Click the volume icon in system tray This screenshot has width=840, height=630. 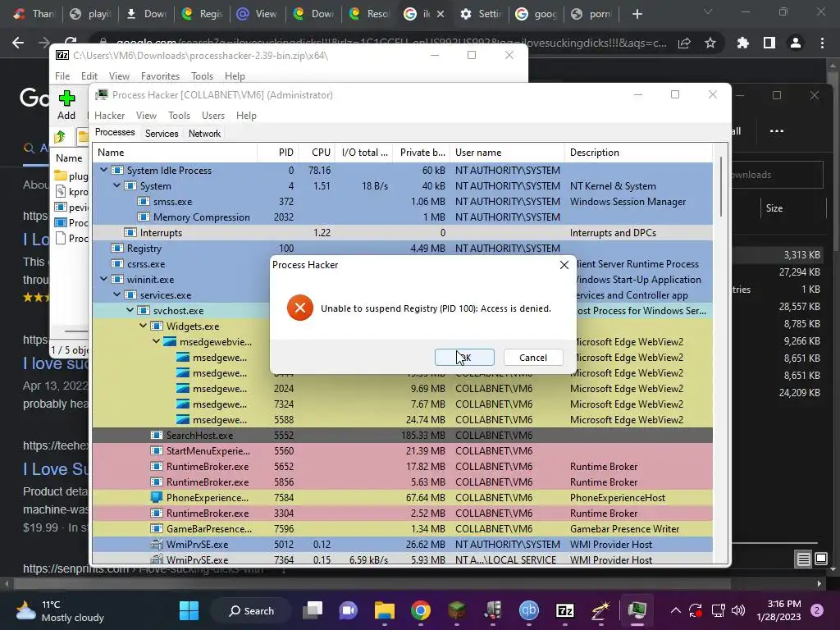(738, 610)
